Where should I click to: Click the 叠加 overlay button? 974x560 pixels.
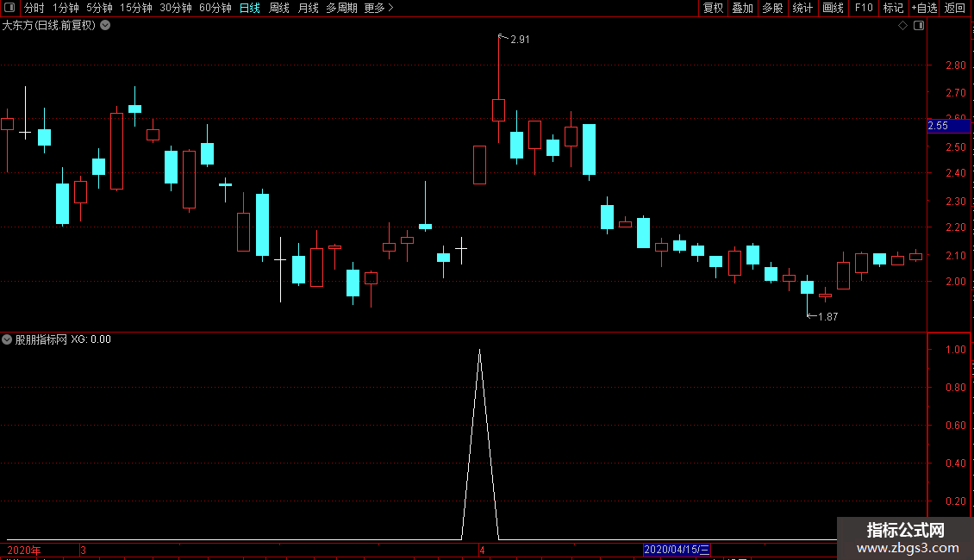(x=742, y=8)
